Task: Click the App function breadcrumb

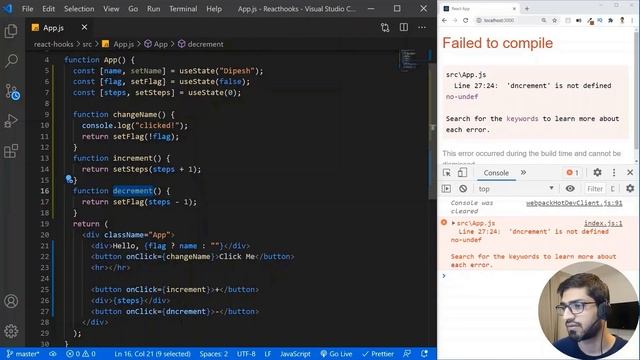Action: pos(156,44)
